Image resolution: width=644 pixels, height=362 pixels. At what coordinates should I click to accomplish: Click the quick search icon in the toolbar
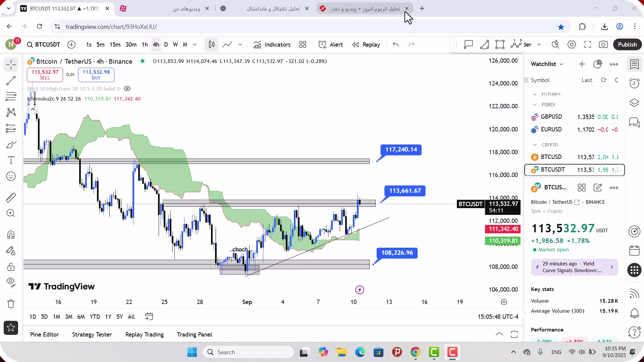[555, 45]
